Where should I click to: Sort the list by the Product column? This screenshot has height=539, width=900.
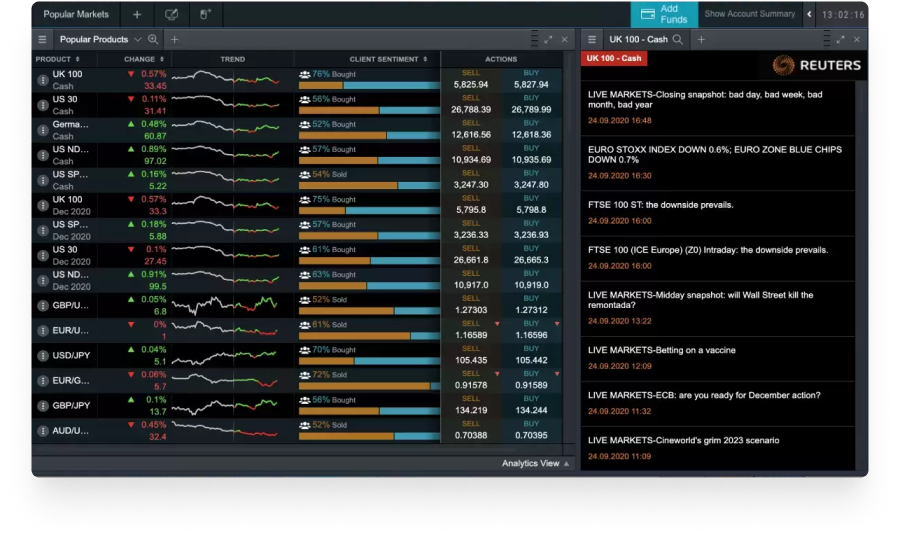(x=57, y=59)
